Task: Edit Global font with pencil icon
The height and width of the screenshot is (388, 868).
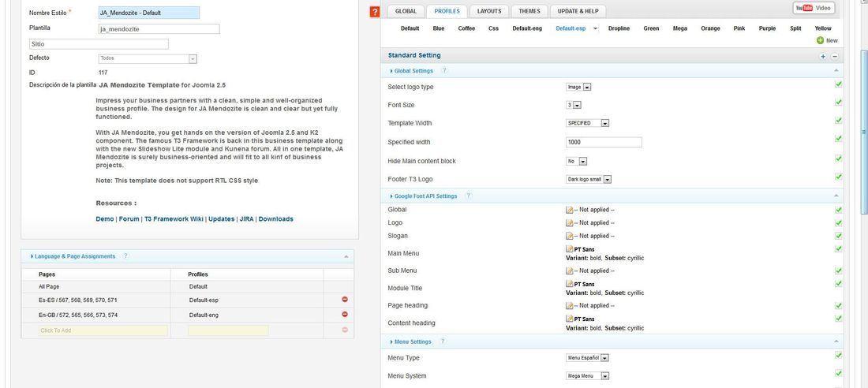Action: 569,210
